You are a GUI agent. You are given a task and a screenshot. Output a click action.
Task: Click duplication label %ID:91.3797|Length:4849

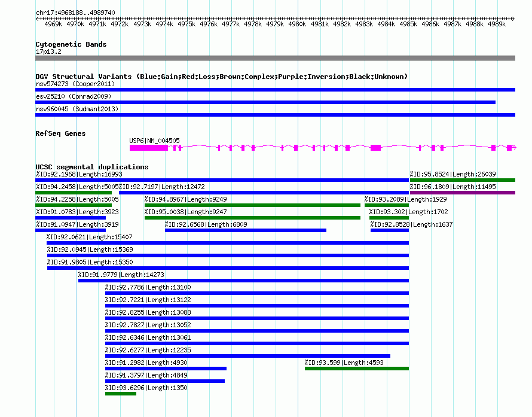point(146,375)
